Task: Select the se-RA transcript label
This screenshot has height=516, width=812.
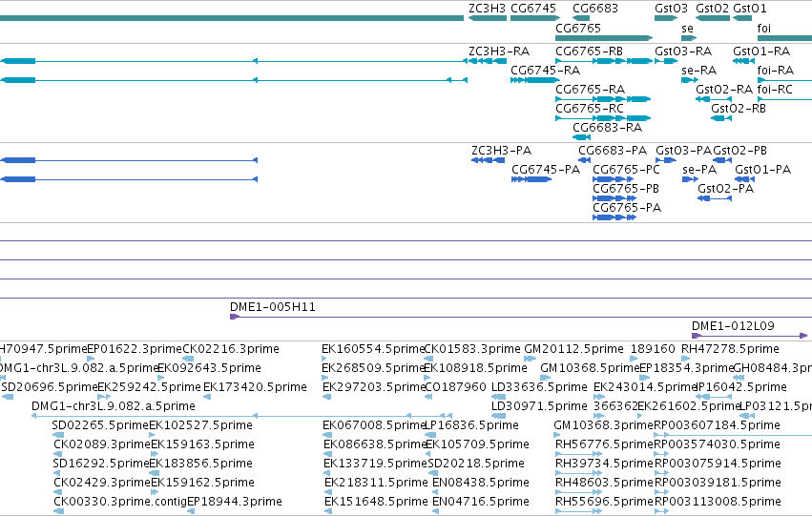Action: pyautogui.click(x=699, y=71)
